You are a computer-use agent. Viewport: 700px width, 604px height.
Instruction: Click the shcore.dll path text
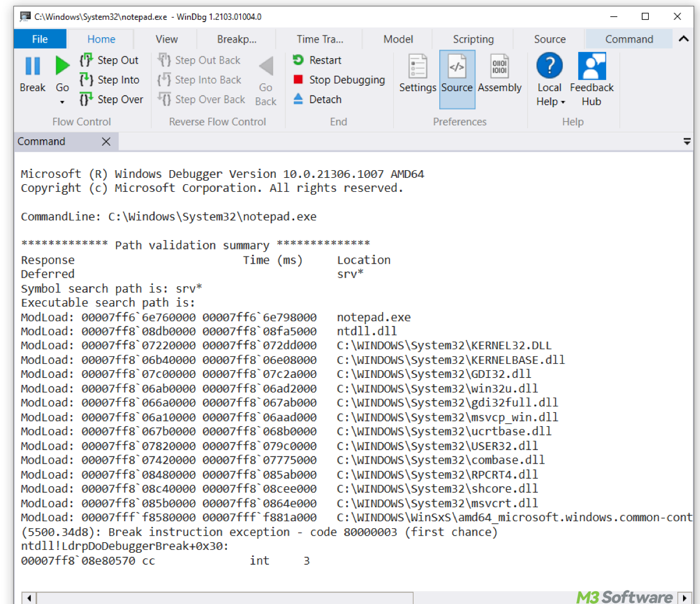(x=437, y=489)
